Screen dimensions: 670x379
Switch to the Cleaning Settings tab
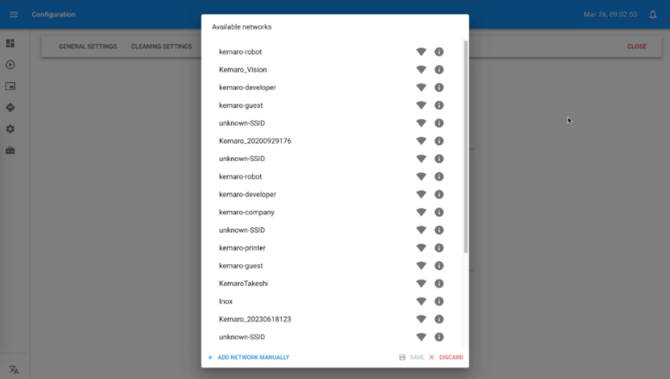162,47
